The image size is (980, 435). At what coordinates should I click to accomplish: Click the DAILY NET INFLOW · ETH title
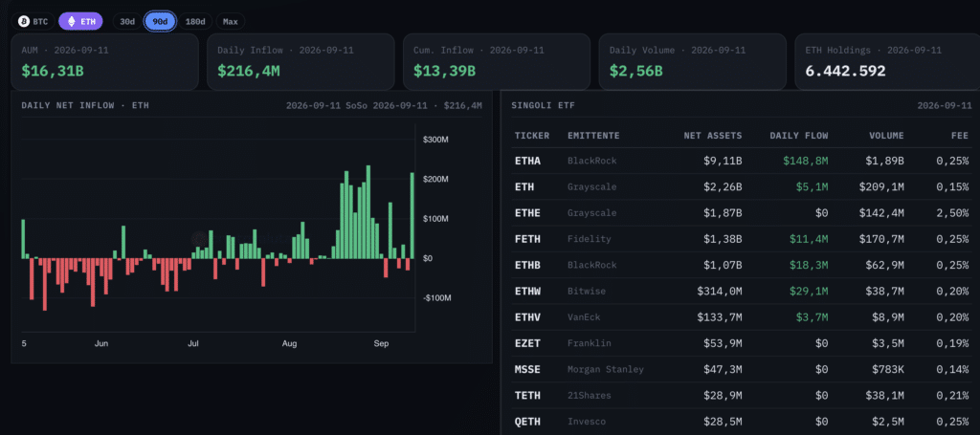(85, 105)
